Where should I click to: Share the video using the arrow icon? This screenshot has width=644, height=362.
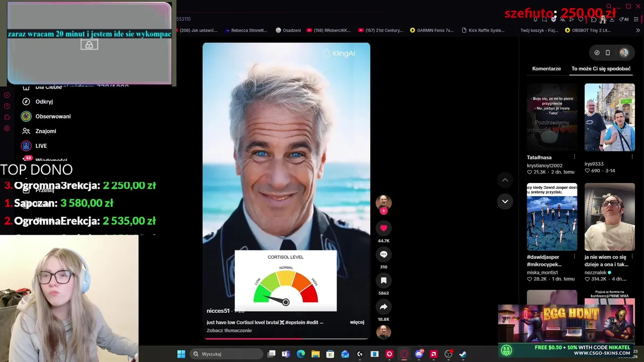[383, 307]
